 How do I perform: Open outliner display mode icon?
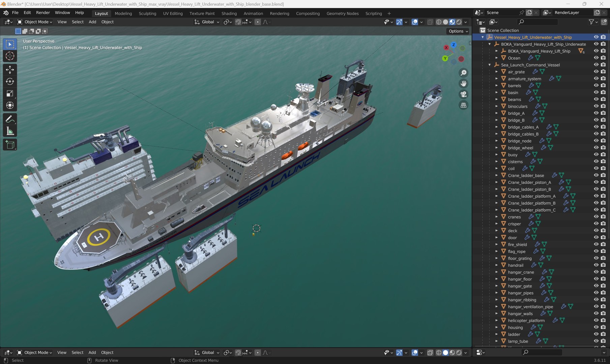493,22
